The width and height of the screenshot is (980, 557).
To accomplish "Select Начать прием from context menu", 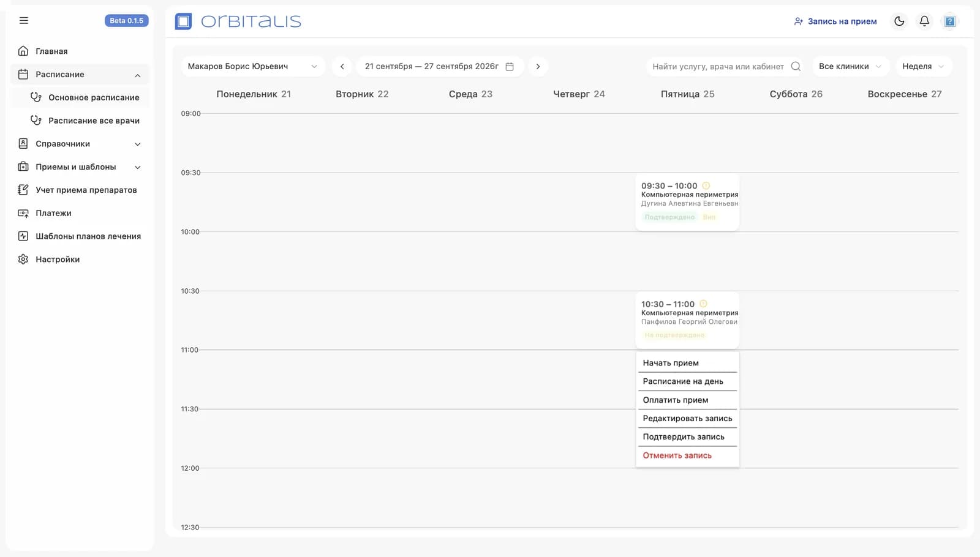I will [687, 363].
